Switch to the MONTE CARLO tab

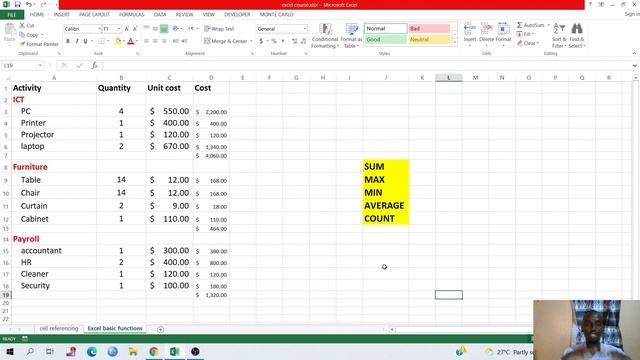click(x=277, y=15)
